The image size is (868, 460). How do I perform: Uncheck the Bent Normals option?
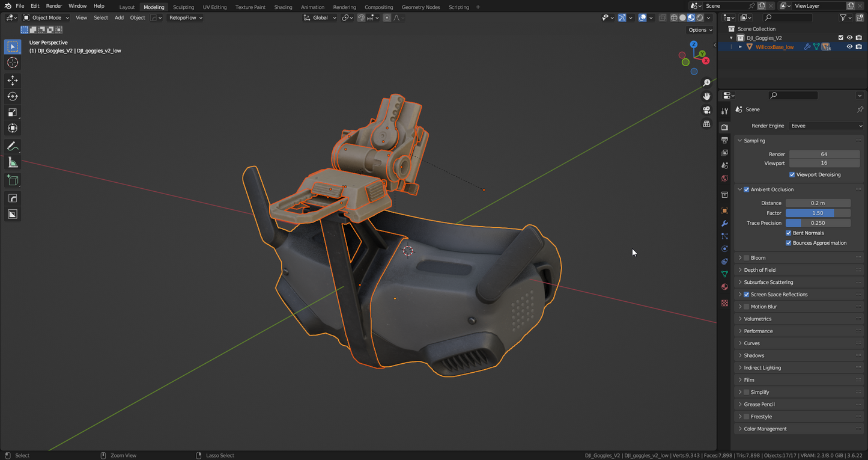pyautogui.click(x=789, y=233)
